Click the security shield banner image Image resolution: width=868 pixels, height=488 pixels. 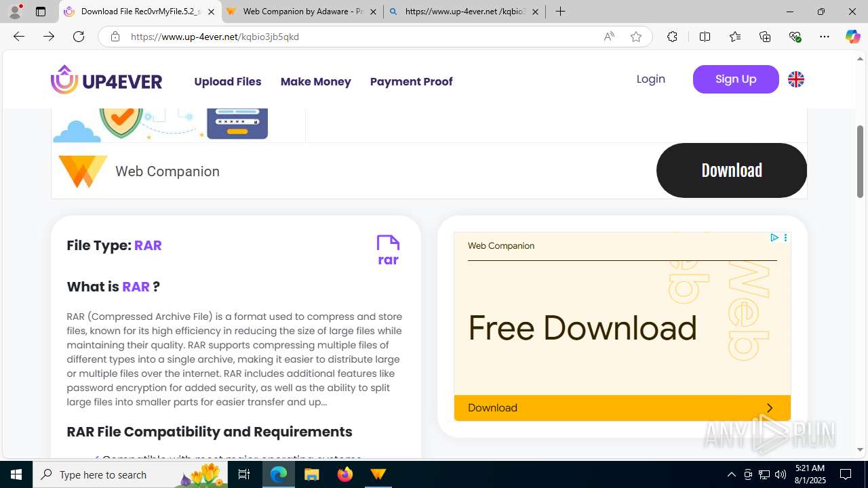tap(161, 124)
